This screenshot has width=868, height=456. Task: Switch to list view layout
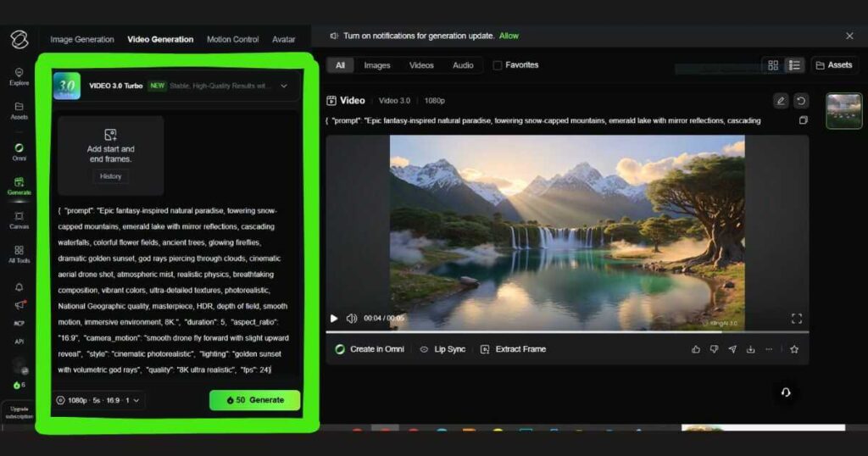(x=794, y=65)
